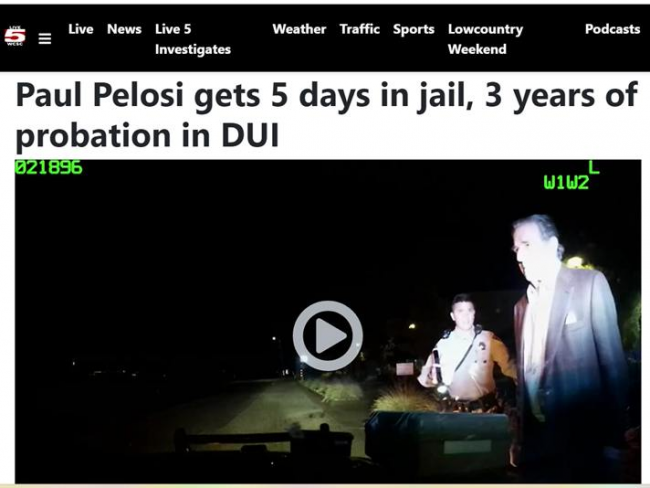Open the hamburger navigation menu
Viewport: 650px width, 488px height.
coord(45,39)
